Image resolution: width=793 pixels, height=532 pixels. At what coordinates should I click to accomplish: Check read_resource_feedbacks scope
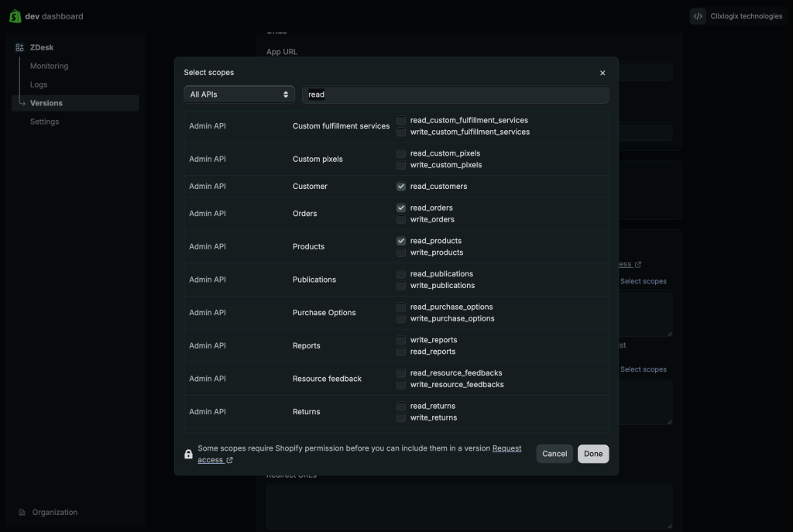(x=401, y=372)
